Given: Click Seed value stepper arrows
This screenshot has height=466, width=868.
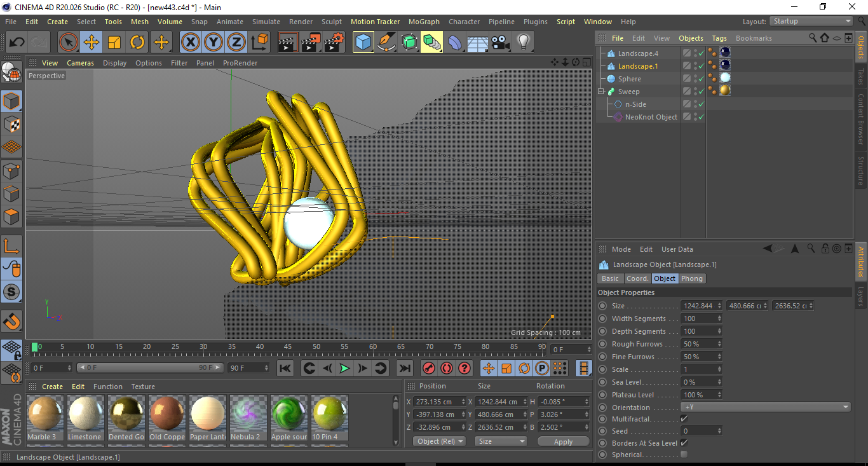Looking at the screenshot, I should (719, 431).
